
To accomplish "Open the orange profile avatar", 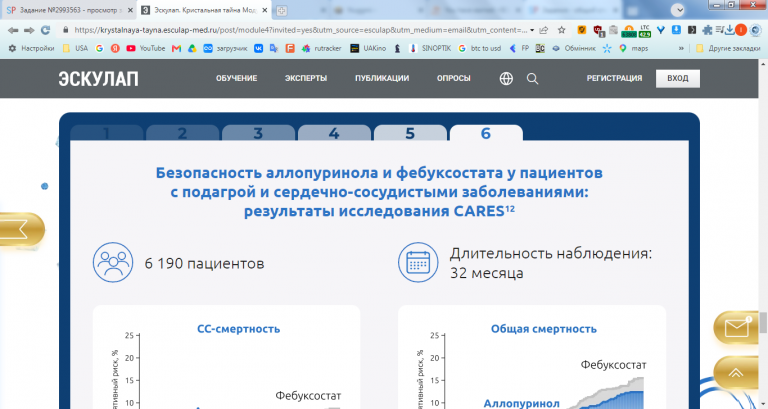I will [741, 30].
